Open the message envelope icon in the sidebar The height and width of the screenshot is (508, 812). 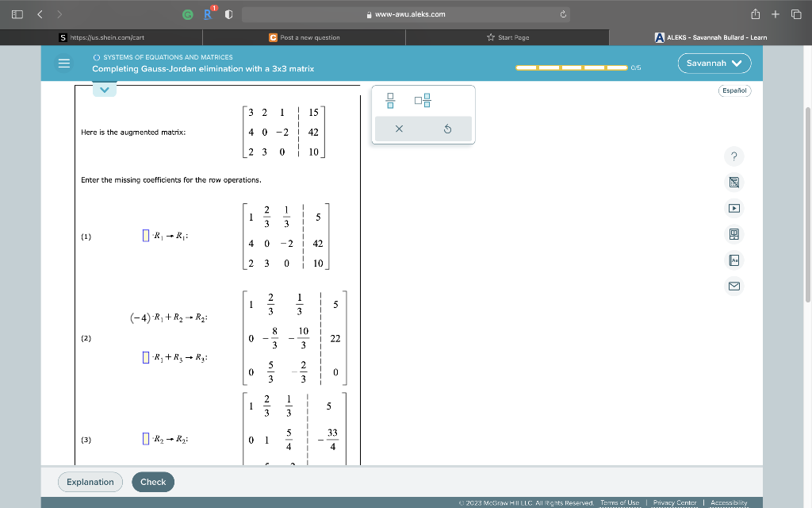(x=733, y=286)
